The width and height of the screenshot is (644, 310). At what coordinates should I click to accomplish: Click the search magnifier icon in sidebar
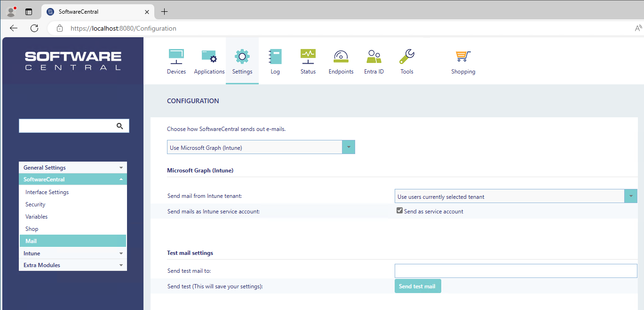click(x=119, y=126)
